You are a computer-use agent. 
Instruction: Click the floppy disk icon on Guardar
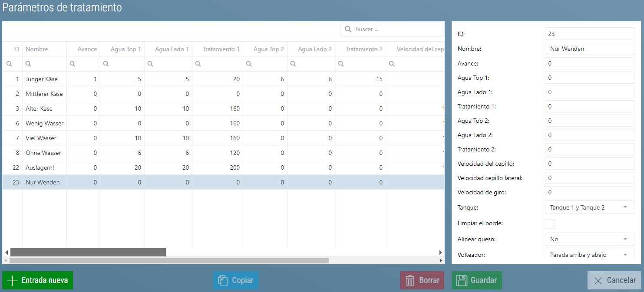(x=462, y=280)
